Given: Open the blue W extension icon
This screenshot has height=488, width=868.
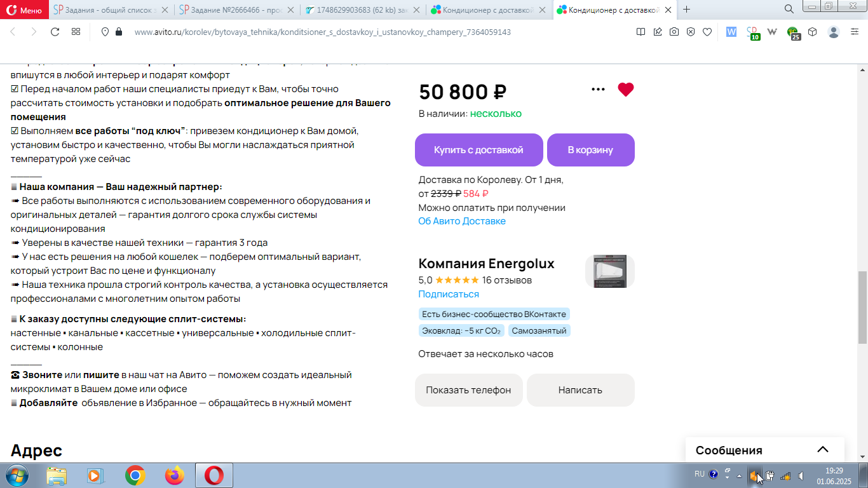Looking at the screenshot, I should (731, 32).
